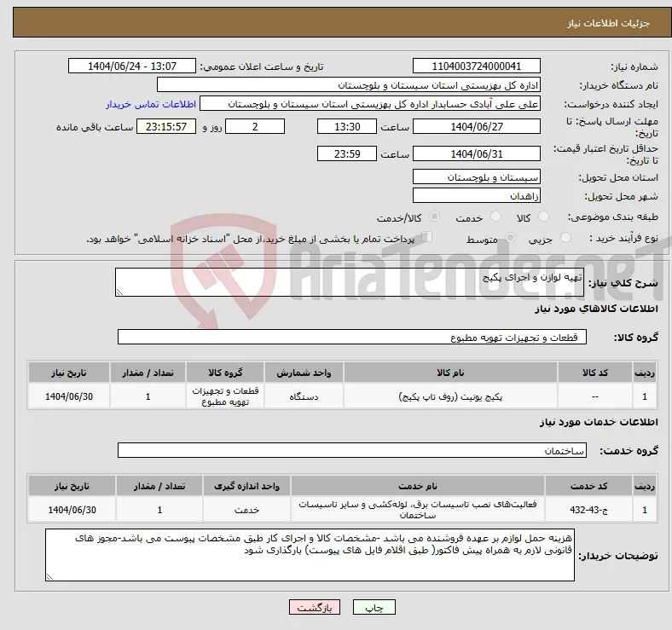Click the شرح کلی نیاز text area
The image size is (672, 630).
[350, 282]
